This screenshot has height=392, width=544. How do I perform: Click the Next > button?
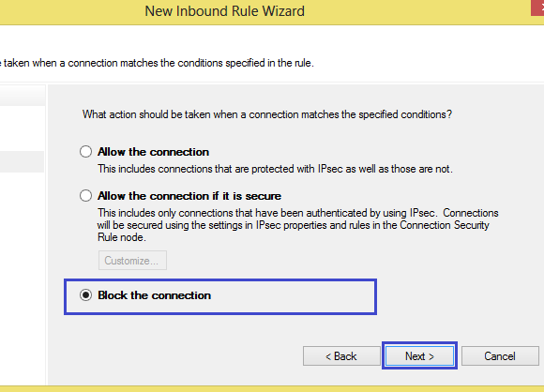(x=419, y=356)
